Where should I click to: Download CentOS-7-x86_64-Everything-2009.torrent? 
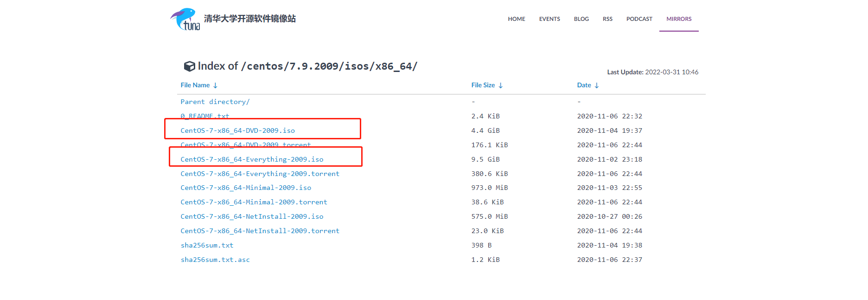tap(260, 174)
